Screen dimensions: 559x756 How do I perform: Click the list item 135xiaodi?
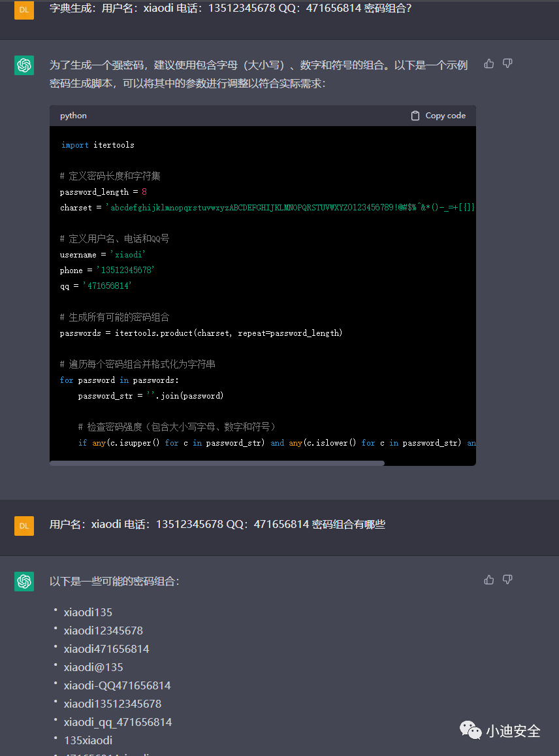(x=88, y=740)
